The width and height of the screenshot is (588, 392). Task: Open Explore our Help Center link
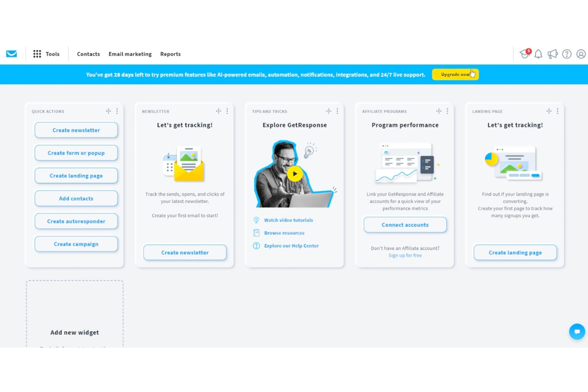point(292,246)
